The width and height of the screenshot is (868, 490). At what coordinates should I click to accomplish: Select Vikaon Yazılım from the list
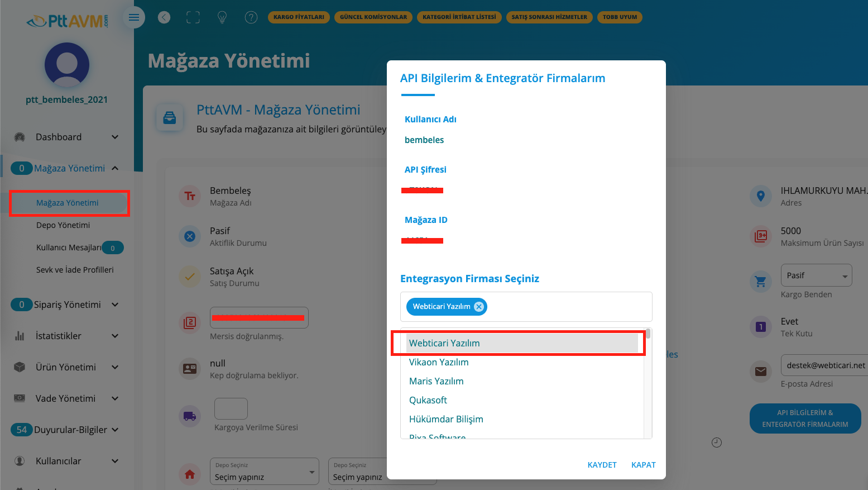(439, 362)
